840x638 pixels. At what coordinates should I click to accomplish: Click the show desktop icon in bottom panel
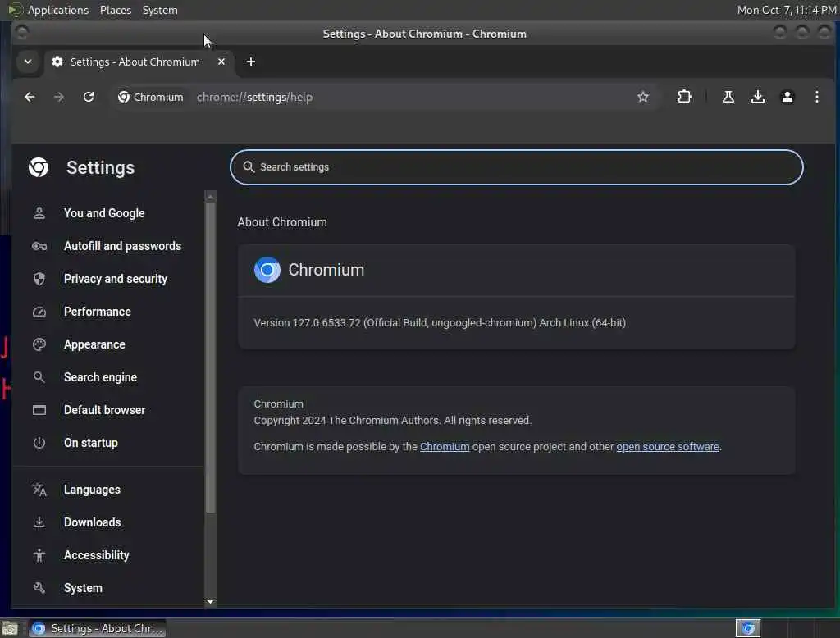(10, 628)
